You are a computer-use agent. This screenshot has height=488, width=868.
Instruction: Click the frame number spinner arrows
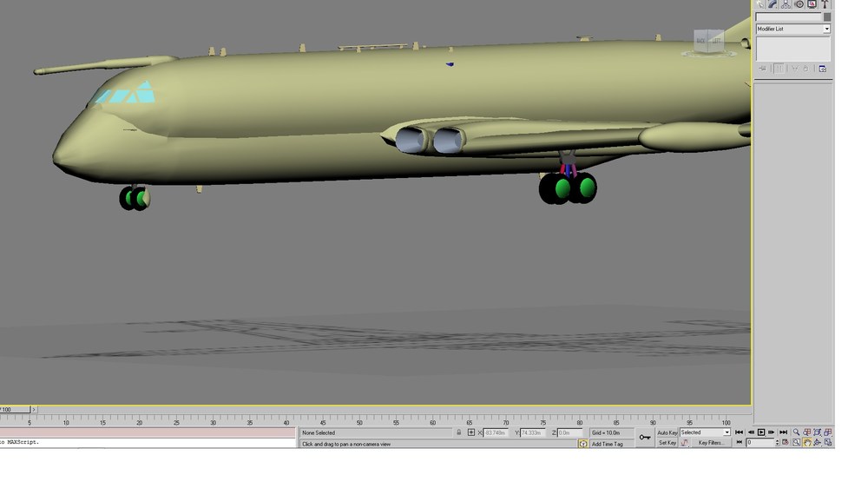(x=777, y=442)
